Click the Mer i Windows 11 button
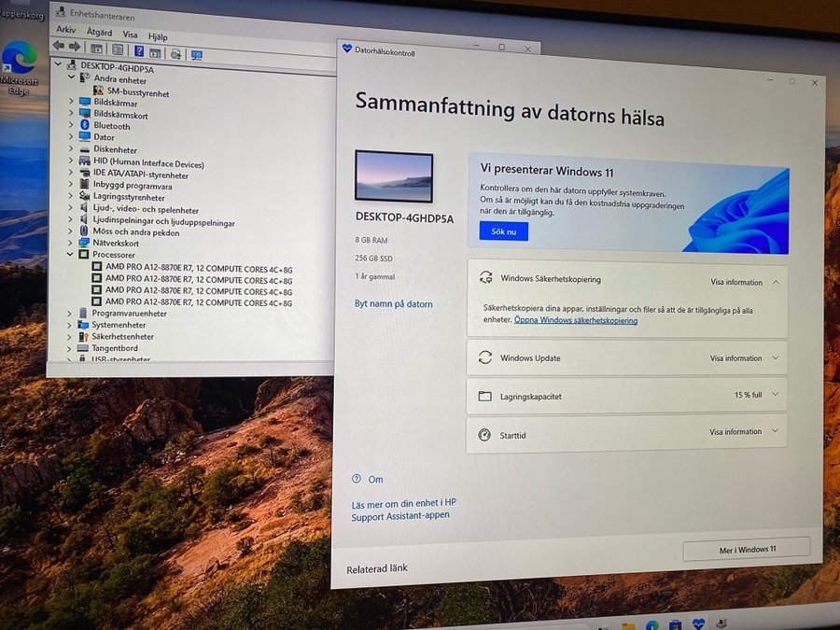This screenshot has width=840, height=630. (x=746, y=549)
